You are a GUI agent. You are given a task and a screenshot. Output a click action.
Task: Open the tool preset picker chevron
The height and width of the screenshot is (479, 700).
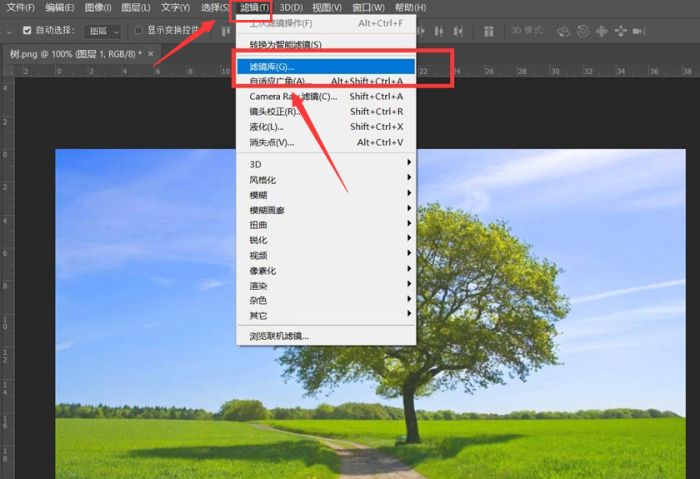(x=8, y=31)
